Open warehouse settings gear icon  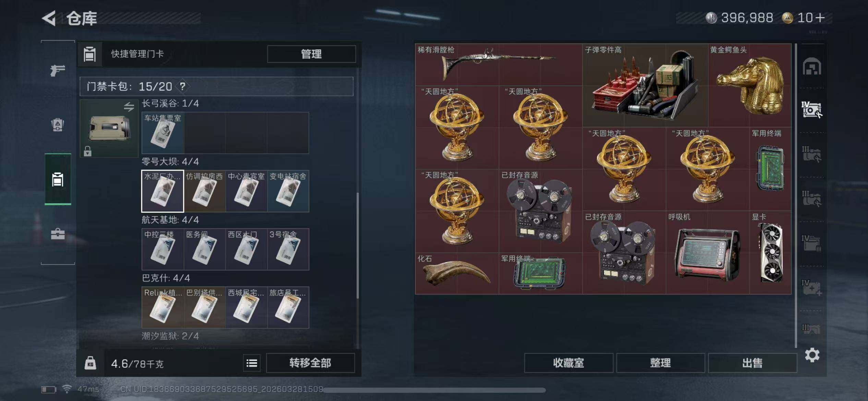tap(812, 355)
